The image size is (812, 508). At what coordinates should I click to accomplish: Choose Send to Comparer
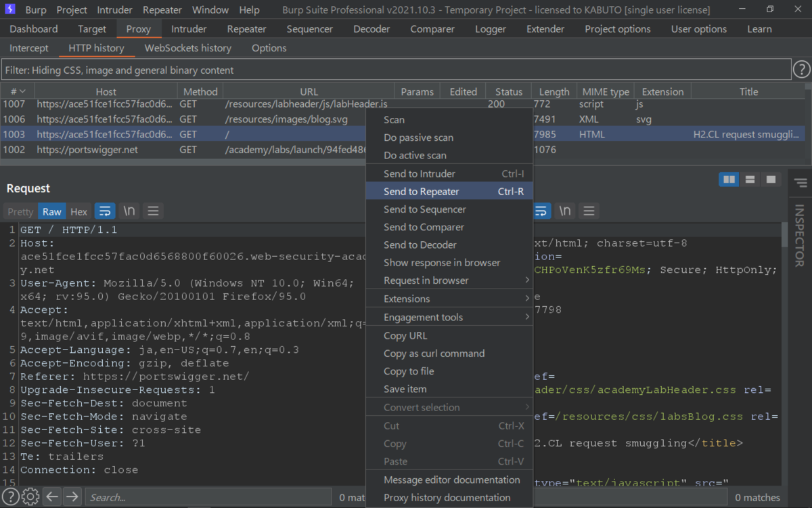tap(449, 227)
